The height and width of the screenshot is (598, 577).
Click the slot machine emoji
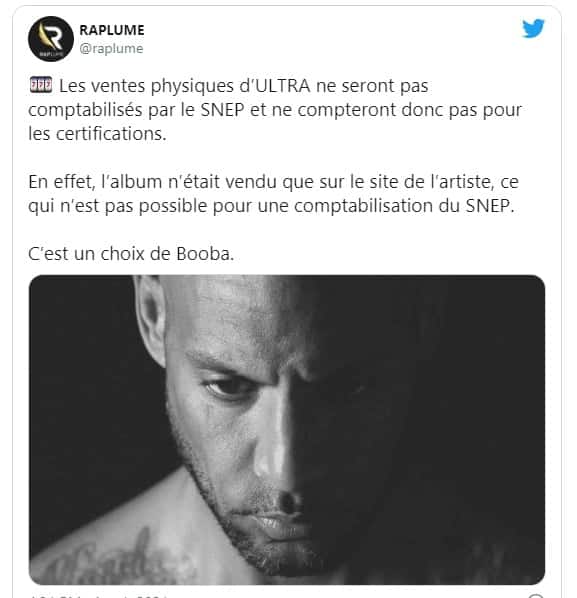[x=41, y=85]
